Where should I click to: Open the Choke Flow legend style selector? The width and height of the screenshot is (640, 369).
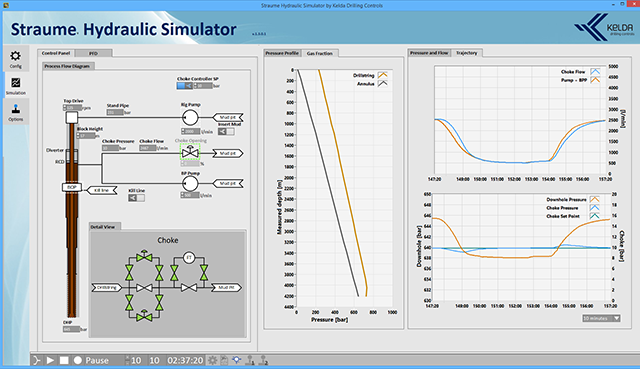coord(595,71)
